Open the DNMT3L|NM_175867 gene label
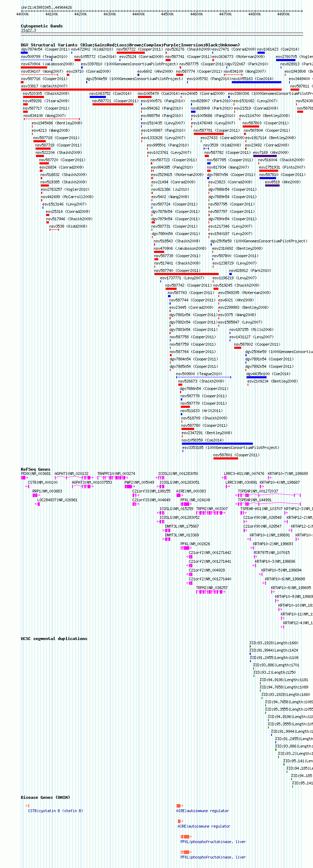The image size is (313, 868). coord(182,526)
